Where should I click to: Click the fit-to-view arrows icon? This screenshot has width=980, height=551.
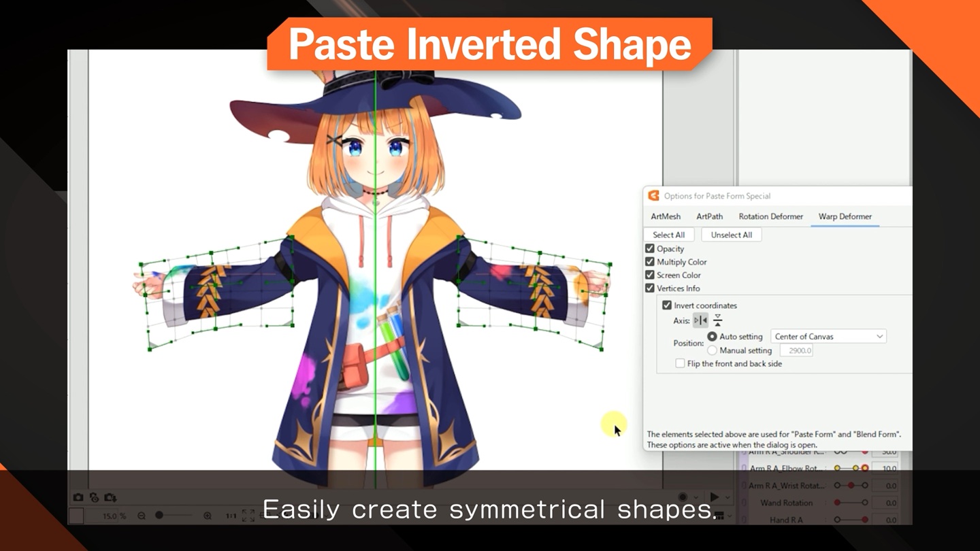248,515
